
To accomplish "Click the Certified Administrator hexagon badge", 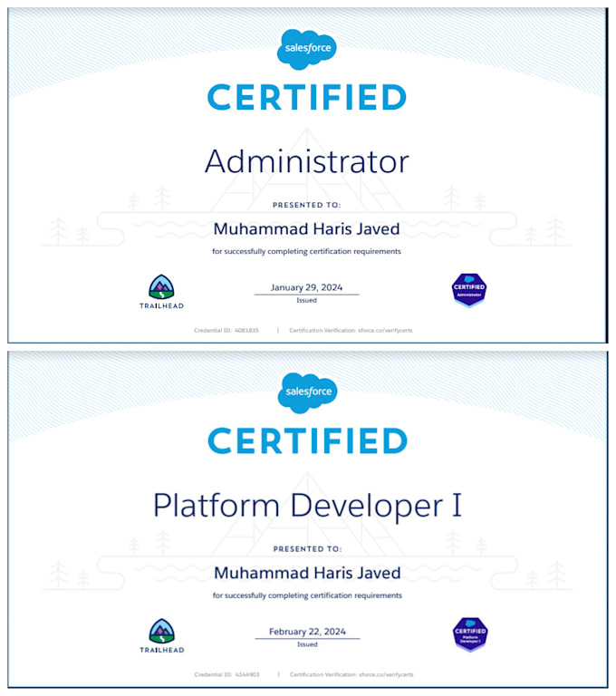I will coord(469,290).
